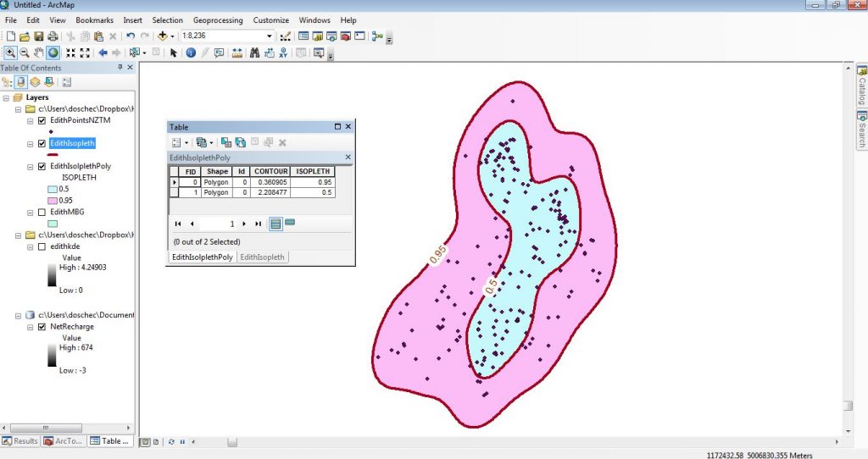Click the Print icon
Image resolution: width=868 pixels, height=459 pixels.
pyautogui.click(x=53, y=36)
